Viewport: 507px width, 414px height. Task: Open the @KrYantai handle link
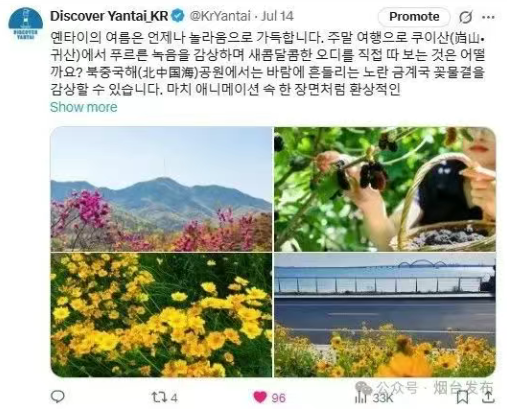click(x=220, y=16)
